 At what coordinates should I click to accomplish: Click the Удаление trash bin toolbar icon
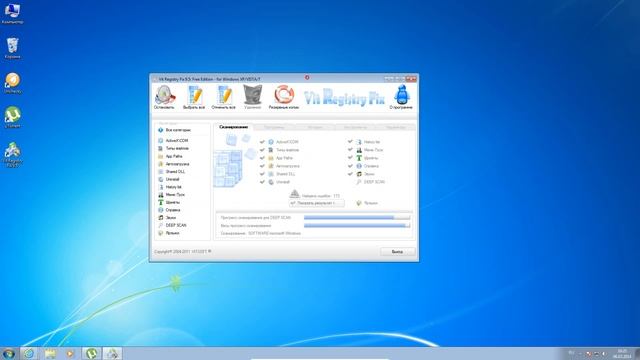point(253,97)
